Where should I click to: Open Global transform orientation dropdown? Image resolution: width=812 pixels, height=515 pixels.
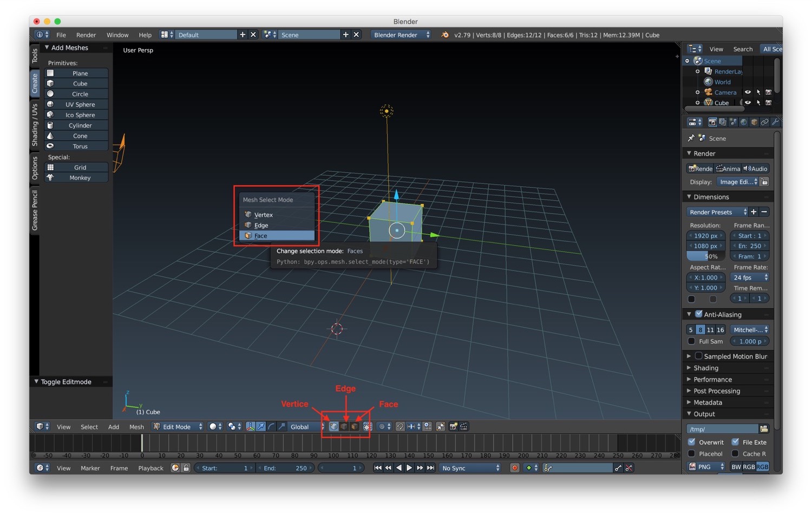click(306, 426)
